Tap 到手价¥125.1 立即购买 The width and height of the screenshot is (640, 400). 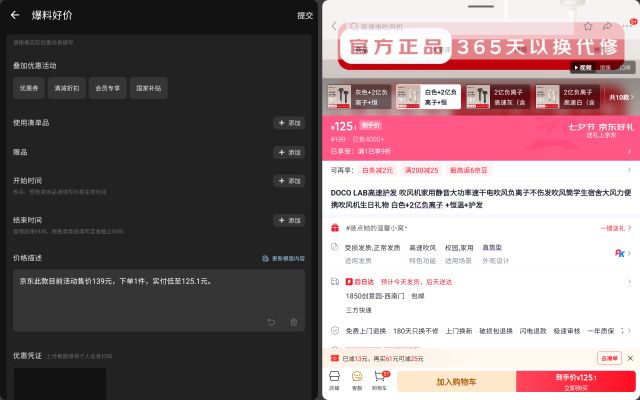point(576,382)
